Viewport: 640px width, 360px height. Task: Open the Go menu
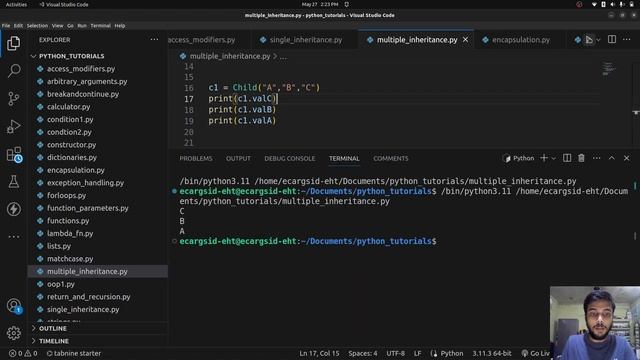tap(70, 25)
